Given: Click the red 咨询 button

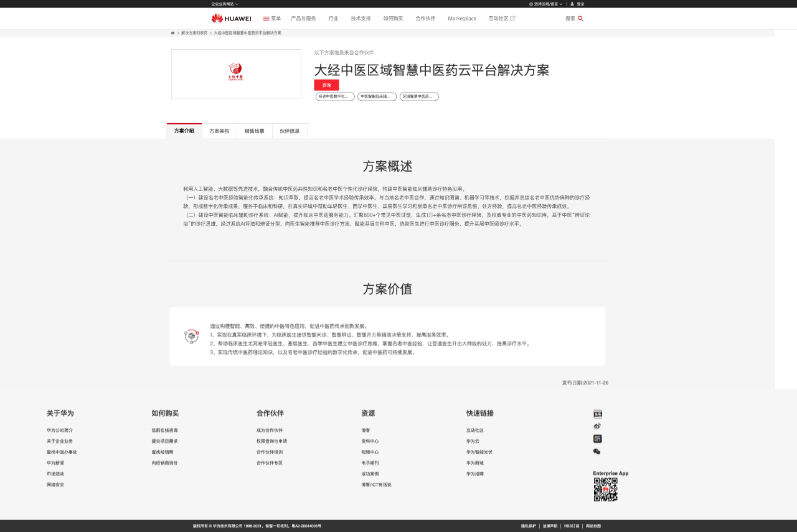Looking at the screenshot, I should 326,85.
